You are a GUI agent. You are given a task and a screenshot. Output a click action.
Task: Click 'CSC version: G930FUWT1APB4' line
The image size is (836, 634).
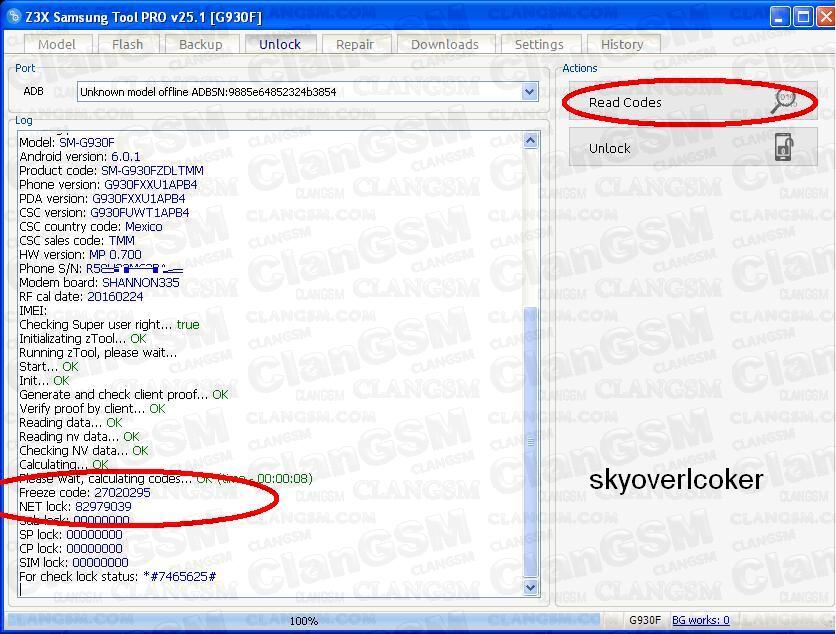coord(104,213)
